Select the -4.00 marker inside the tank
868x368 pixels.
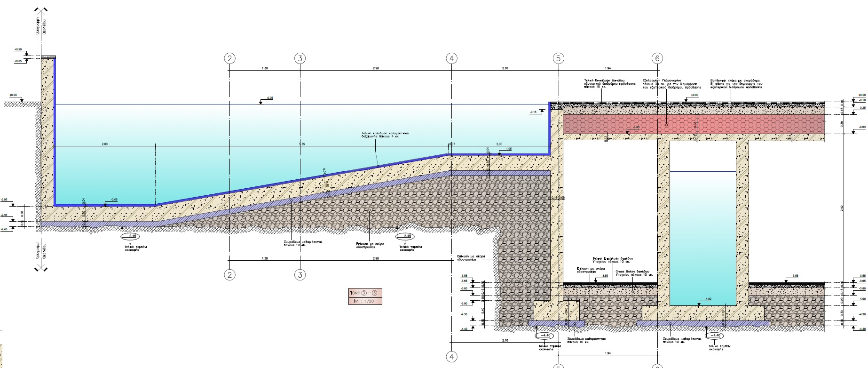click(x=708, y=299)
